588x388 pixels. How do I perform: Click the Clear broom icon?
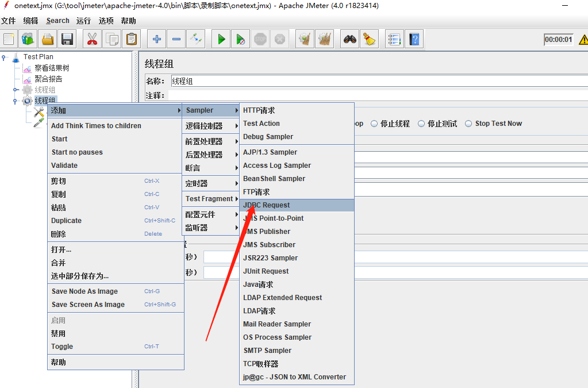[305, 39]
